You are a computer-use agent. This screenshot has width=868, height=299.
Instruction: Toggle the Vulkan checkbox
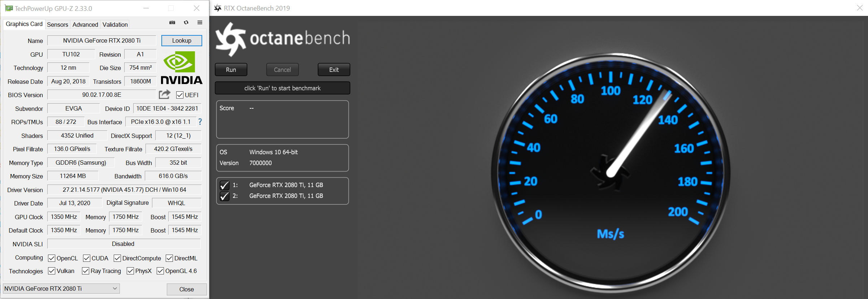[x=52, y=271]
